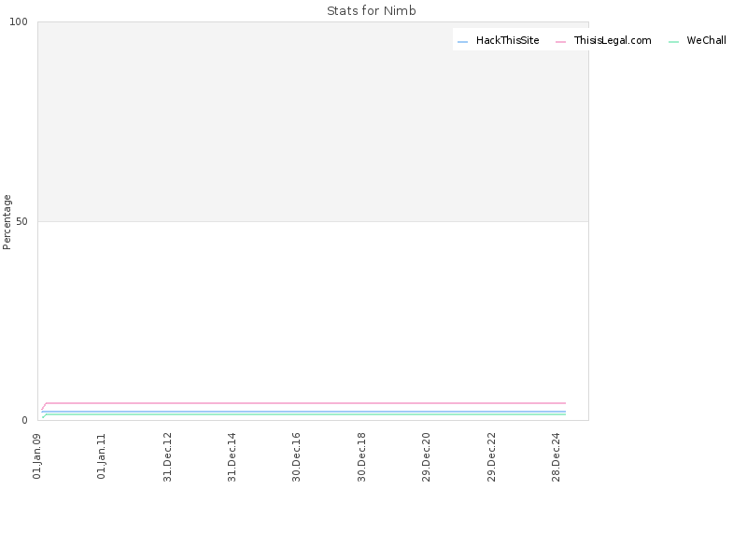Click the HackThisSite legend label

(x=507, y=40)
